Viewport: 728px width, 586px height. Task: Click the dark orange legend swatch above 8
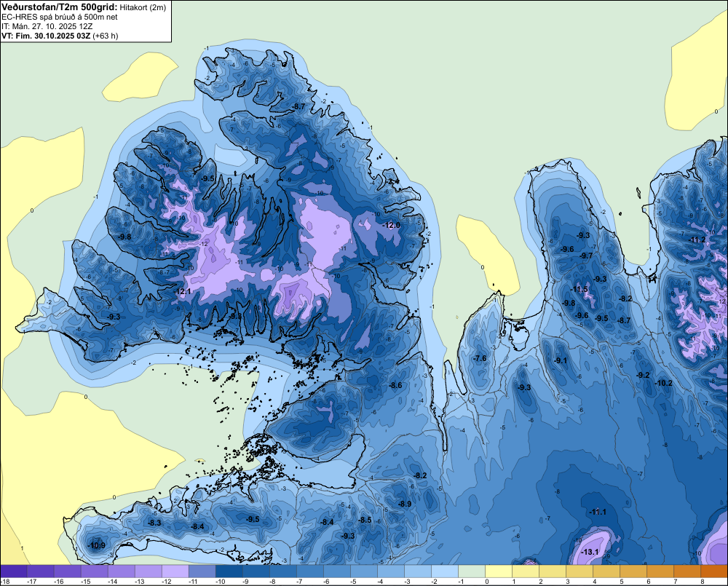point(714,571)
